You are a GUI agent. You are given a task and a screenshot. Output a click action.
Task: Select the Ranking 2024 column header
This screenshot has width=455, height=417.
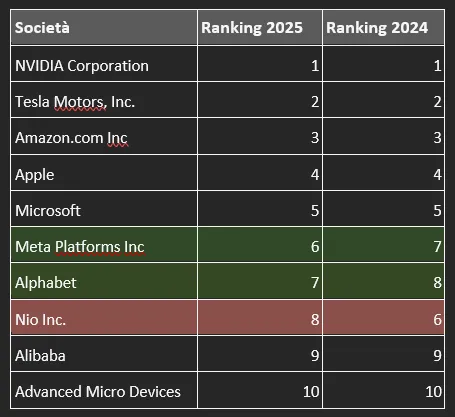(383, 27)
